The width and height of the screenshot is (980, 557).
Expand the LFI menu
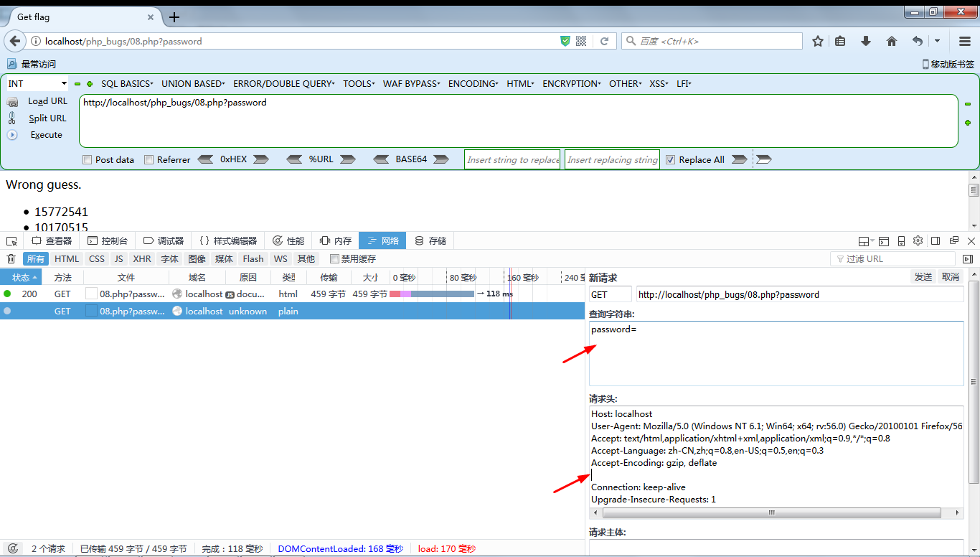683,83
